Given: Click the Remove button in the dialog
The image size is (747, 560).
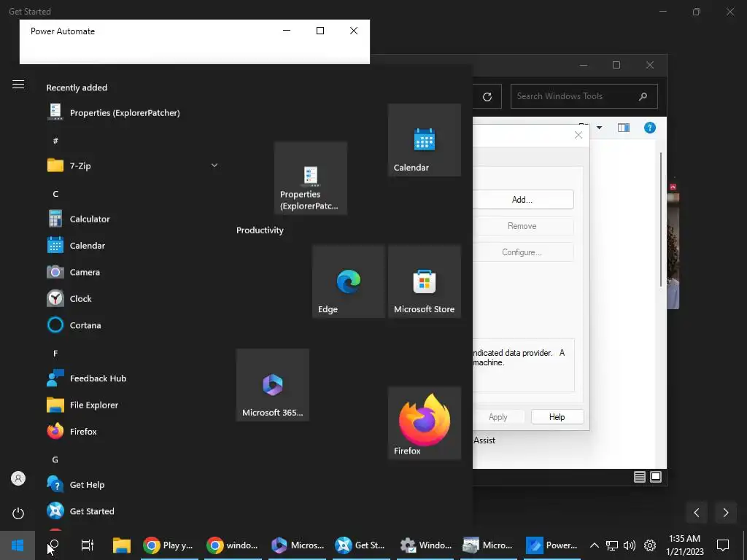Looking at the screenshot, I should (522, 226).
